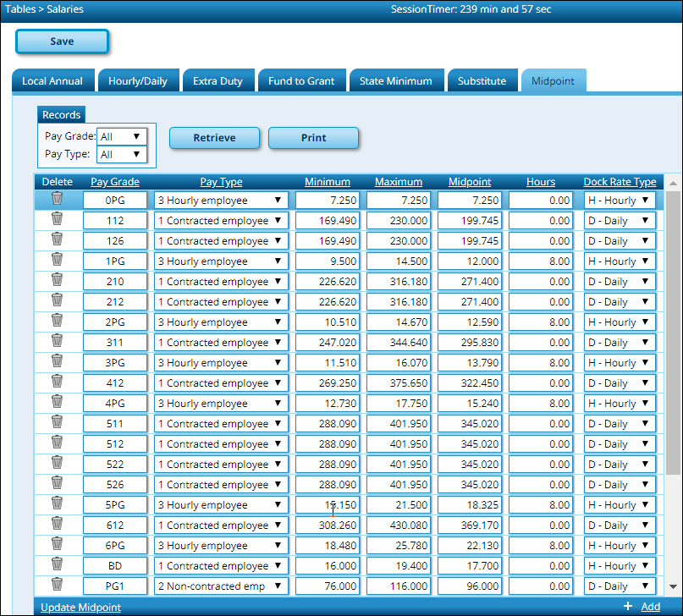This screenshot has height=616, width=683.
Task: Open the Pay Grade filter dropdown
Action: [122, 136]
